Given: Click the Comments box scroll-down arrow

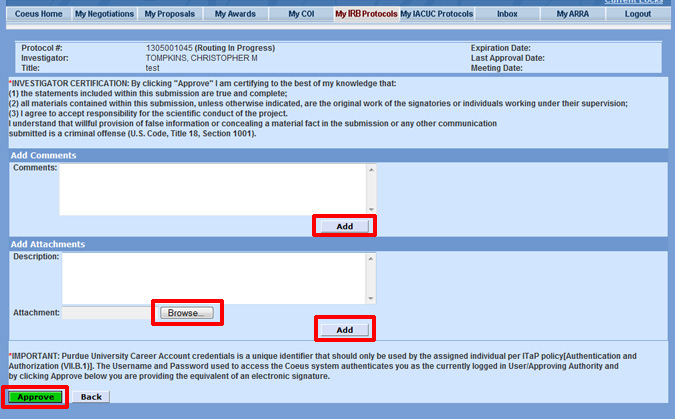Looking at the screenshot, I should [371, 208].
